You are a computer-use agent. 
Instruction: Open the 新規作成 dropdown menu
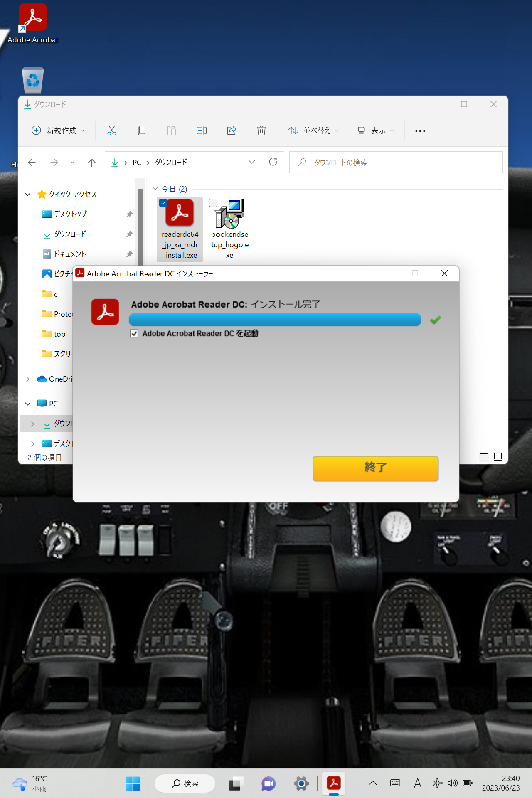[x=58, y=131]
